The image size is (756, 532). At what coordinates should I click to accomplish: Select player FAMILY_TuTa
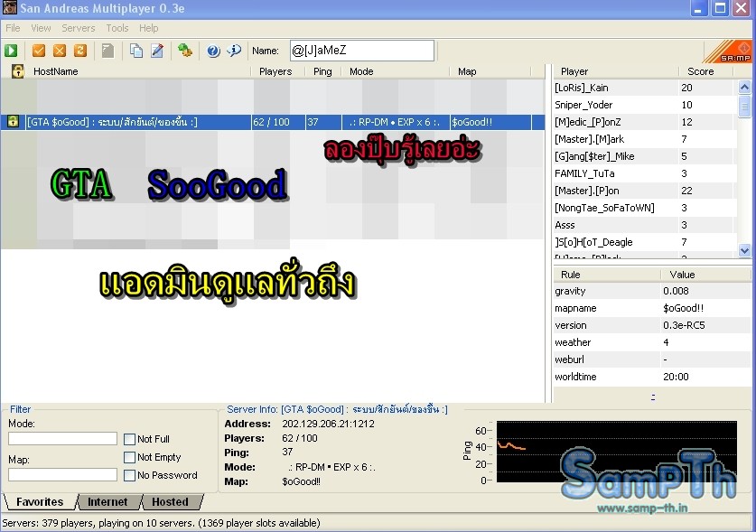(x=645, y=173)
